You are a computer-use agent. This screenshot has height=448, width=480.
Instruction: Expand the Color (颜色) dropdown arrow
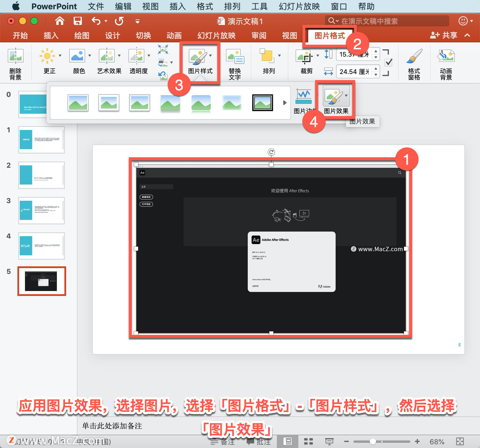pos(90,56)
